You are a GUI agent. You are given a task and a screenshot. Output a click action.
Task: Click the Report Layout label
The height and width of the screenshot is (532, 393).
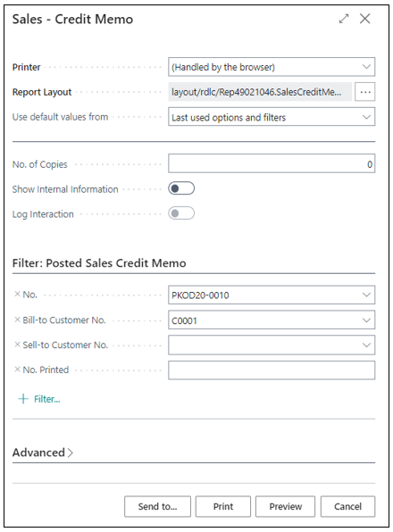pos(42,92)
